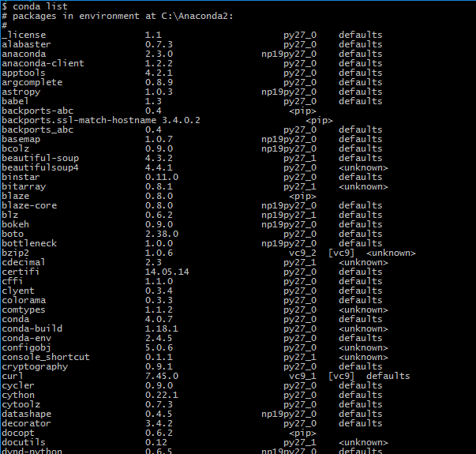476x454 pixels.
Task: Select the 'bitarray' package name
Action: pyautogui.click(x=24, y=186)
